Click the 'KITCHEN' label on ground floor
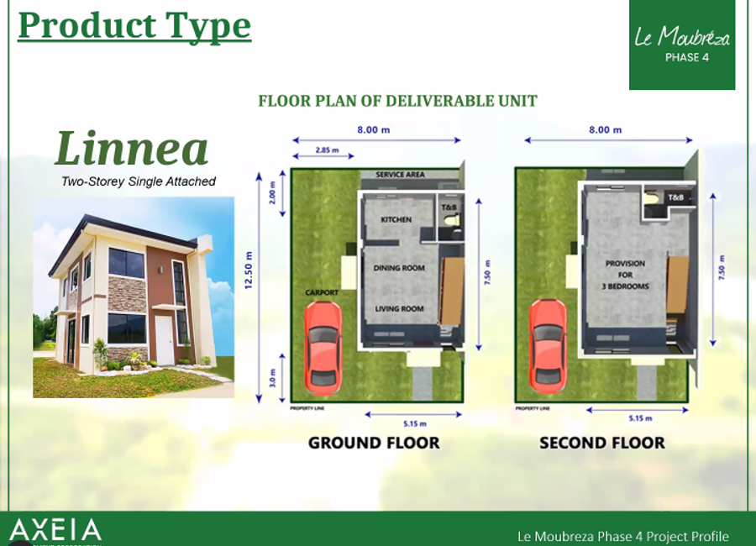This screenshot has height=546, width=756. pyautogui.click(x=396, y=219)
